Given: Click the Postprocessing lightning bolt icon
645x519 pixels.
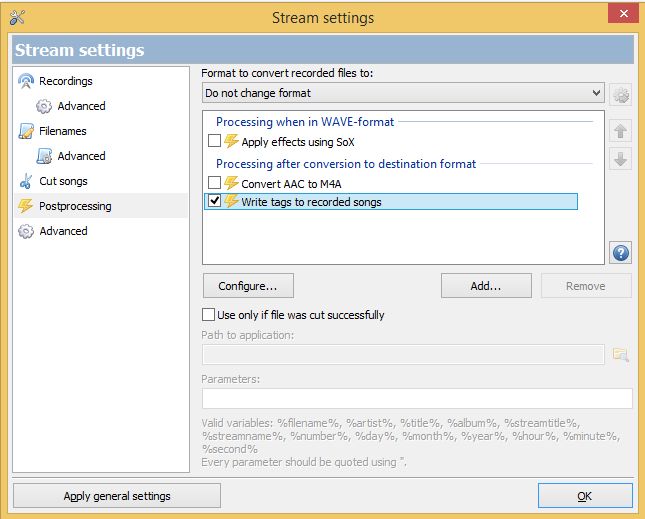Looking at the screenshot, I should (26, 206).
